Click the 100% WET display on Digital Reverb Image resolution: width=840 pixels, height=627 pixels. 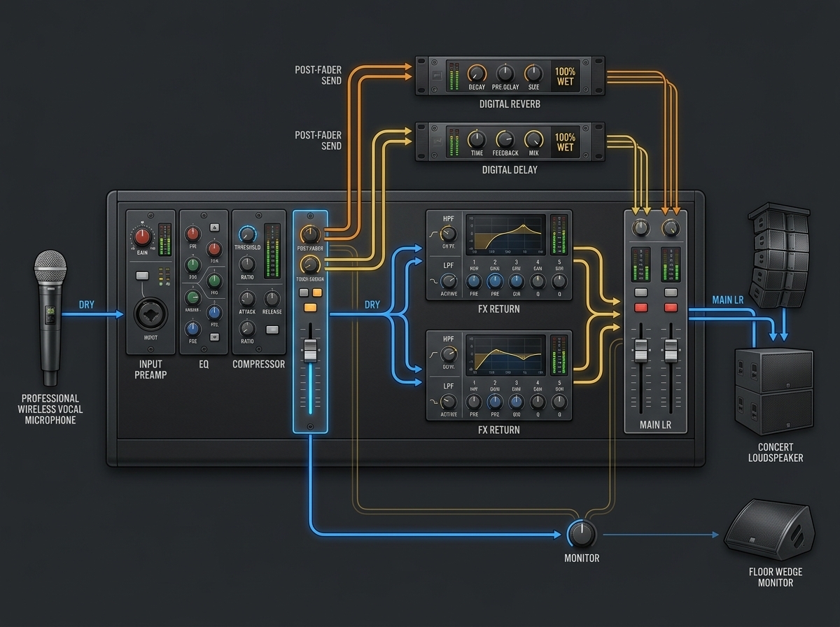(x=565, y=76)
